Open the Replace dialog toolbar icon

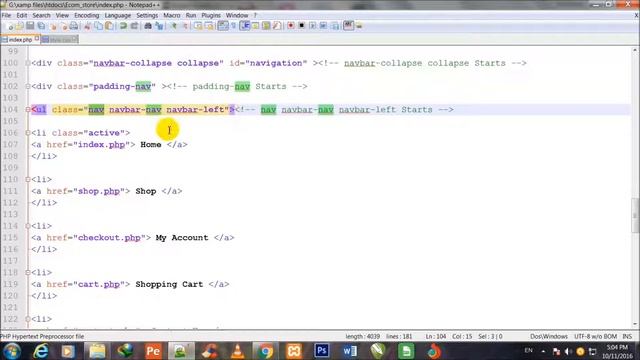point(159,26)
